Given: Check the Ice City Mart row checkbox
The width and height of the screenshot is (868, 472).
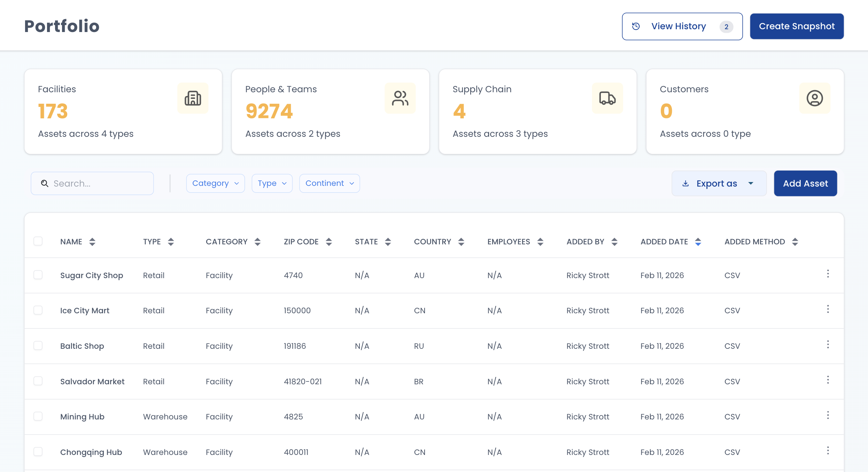Looking at the screenshot, I should pos(38,310).
